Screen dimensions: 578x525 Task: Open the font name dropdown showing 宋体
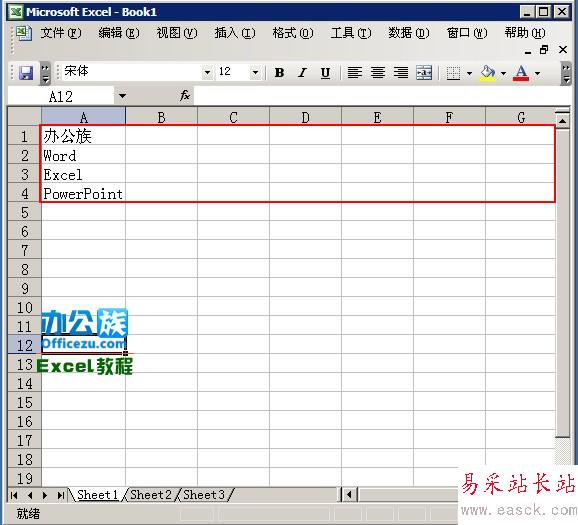tap(208, 72)
